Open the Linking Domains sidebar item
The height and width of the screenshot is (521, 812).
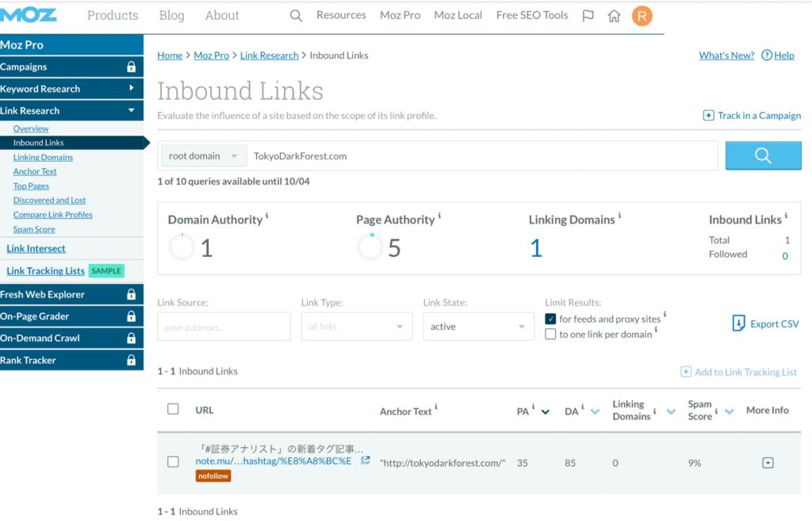(x=43, y=157)
